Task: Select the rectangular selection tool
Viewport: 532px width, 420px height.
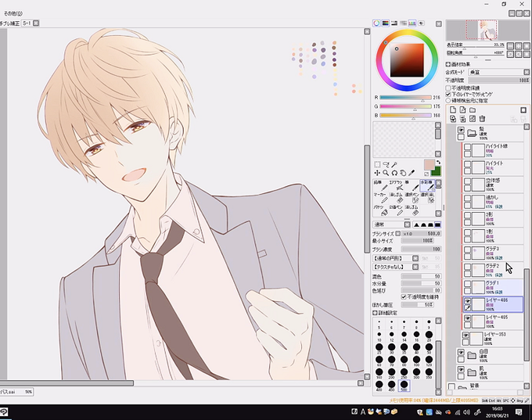Action: pos(377,164)
